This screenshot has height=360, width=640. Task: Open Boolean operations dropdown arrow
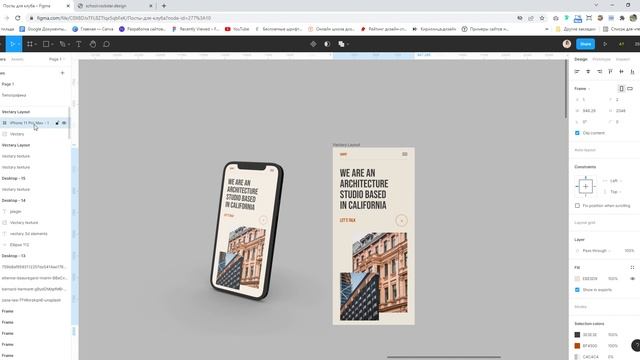click(348, 44)
